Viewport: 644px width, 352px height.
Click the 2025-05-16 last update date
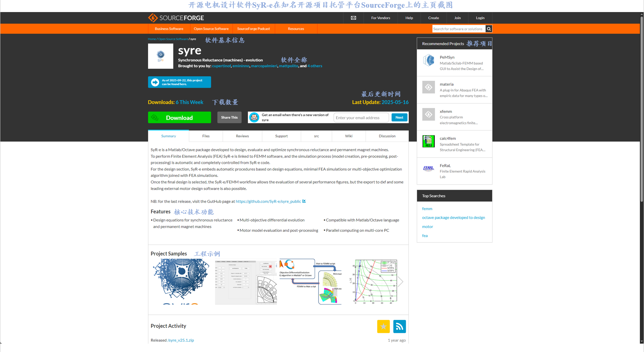(395, 102)
